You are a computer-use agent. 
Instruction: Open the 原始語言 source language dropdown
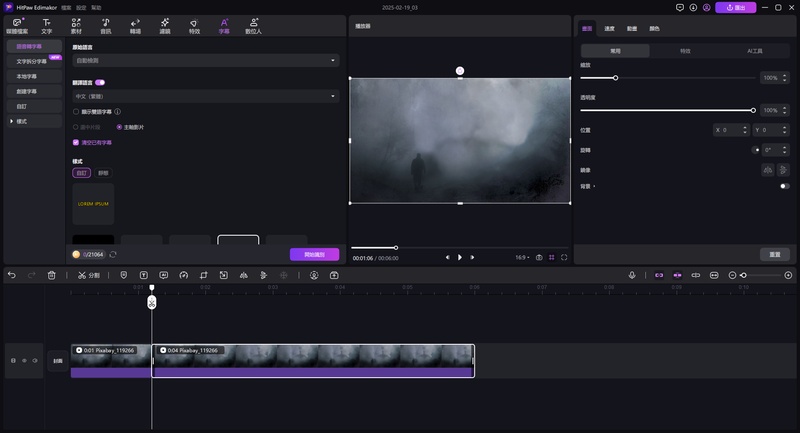(205, 60)
